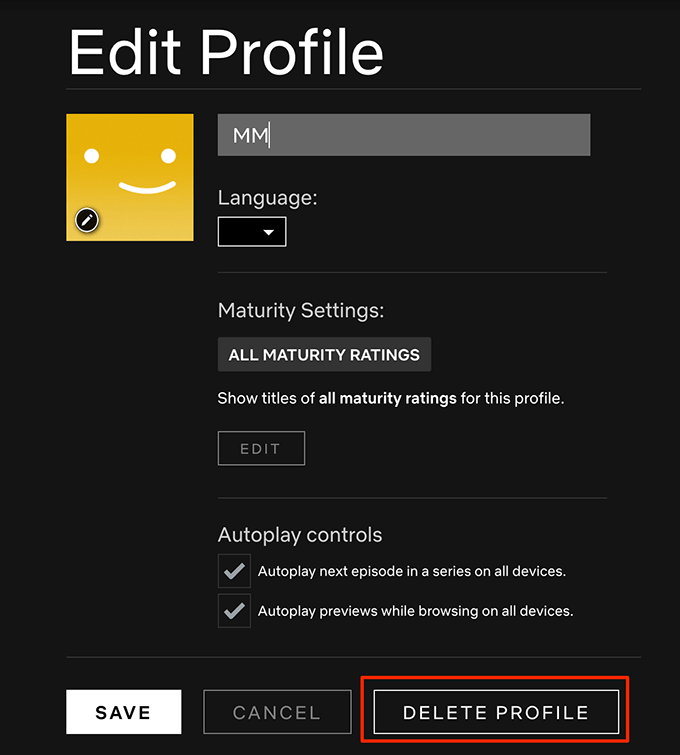Click the Autoplay controls heading

(x=300, y=535)
